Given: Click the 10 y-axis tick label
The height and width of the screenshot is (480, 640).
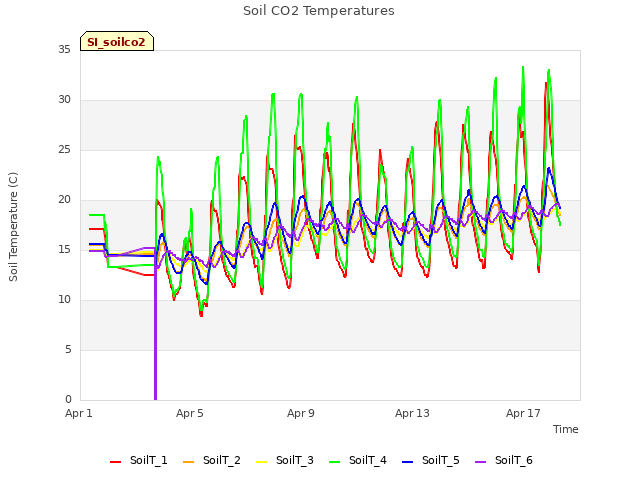Looking at the screenshot, I should [x=64, y=300].
